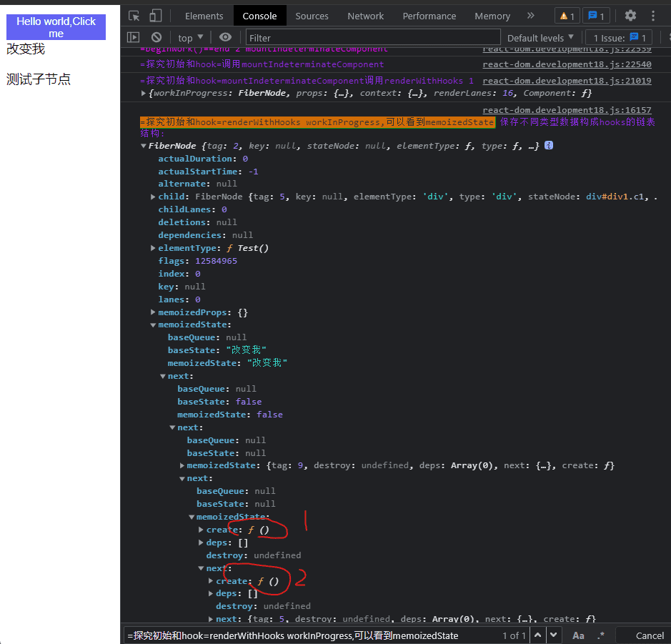Toggle the device toolbar icon
671x644 pixels.
coord(155,16)
